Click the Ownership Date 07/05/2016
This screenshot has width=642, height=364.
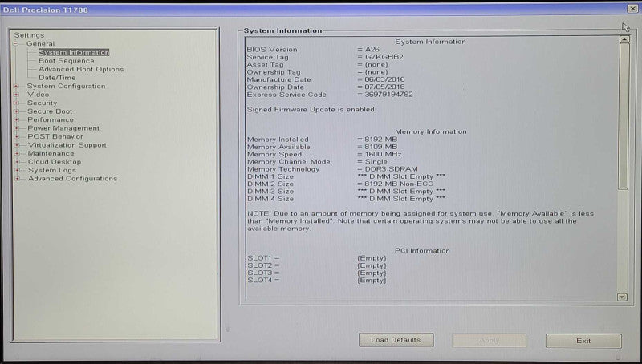pyautogui.click(x=384, y=87)
